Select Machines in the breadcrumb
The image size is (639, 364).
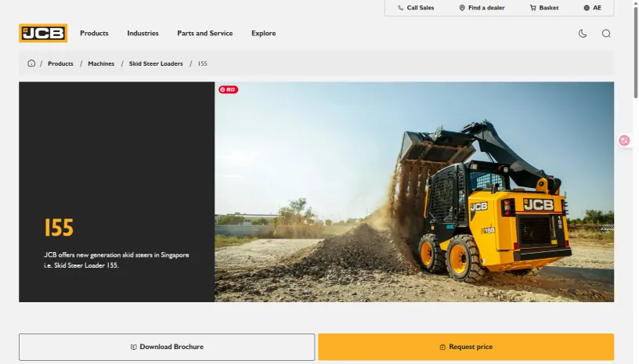click(x=101, y=63)
